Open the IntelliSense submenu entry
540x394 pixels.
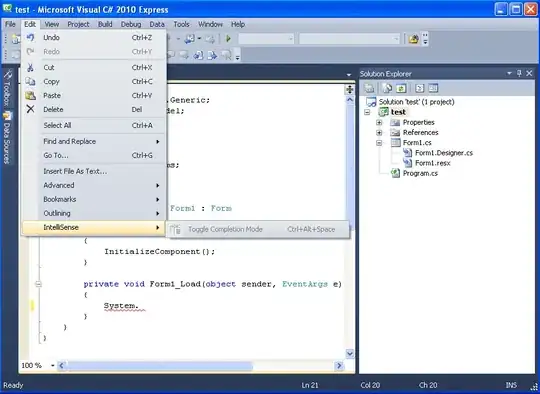(94, 227)
